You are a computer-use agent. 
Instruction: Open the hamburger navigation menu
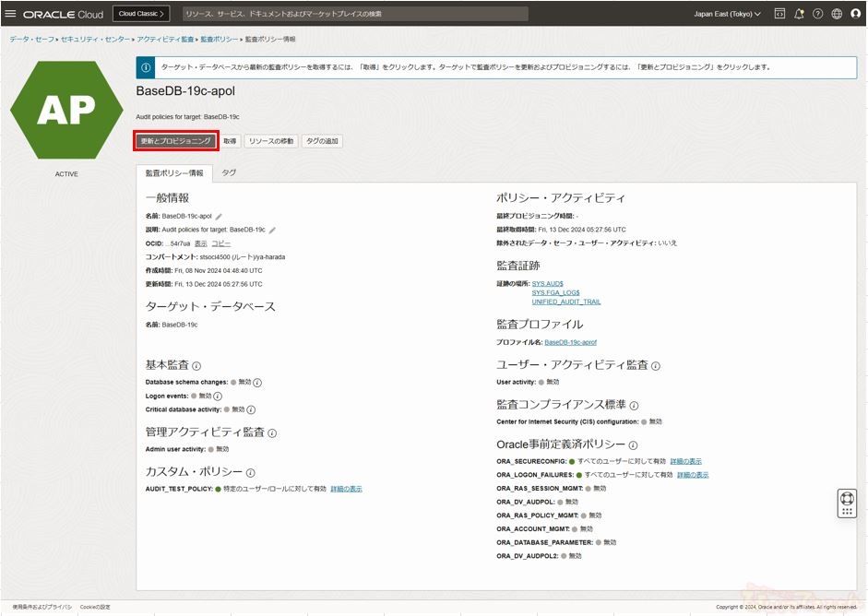click(x=10, y=14)
